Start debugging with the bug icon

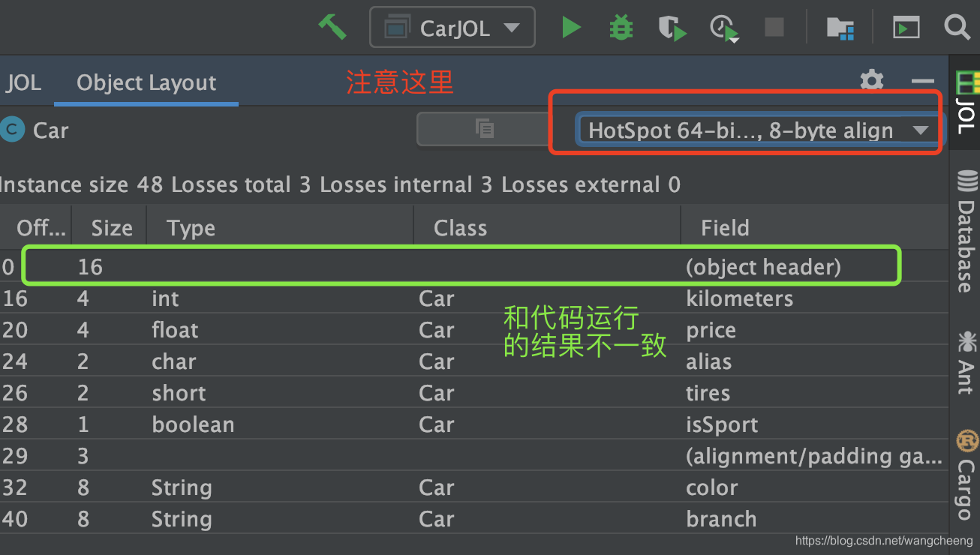coord(621,28)
